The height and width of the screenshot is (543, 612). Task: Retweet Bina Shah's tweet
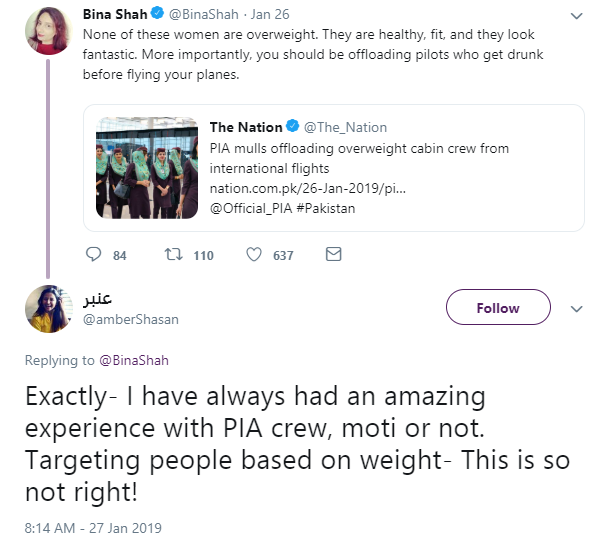point(173,255)
